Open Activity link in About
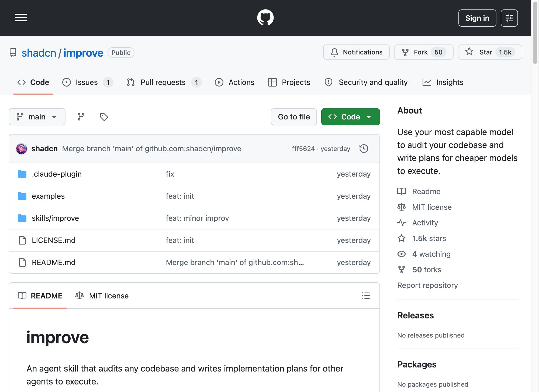 (x=425, y=223)
